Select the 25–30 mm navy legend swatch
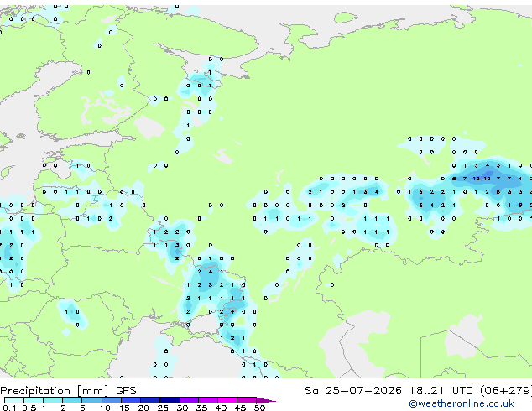 point(170,400)
